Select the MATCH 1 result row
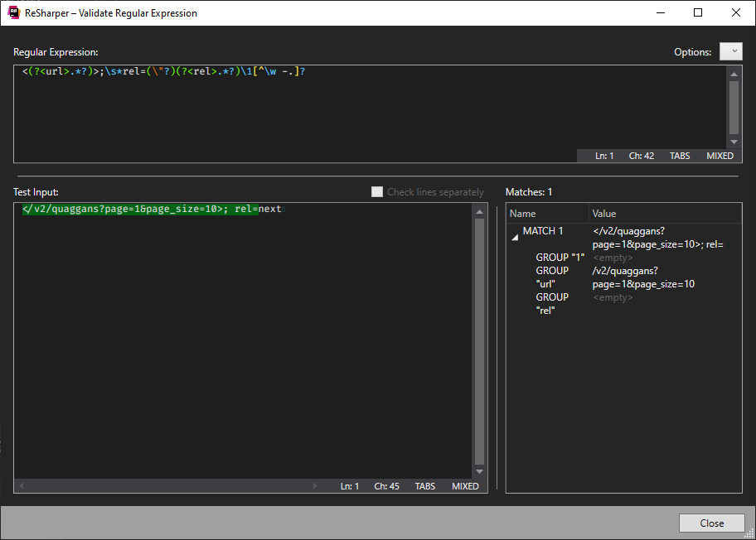The image size is (756, 540). point(543,231)
